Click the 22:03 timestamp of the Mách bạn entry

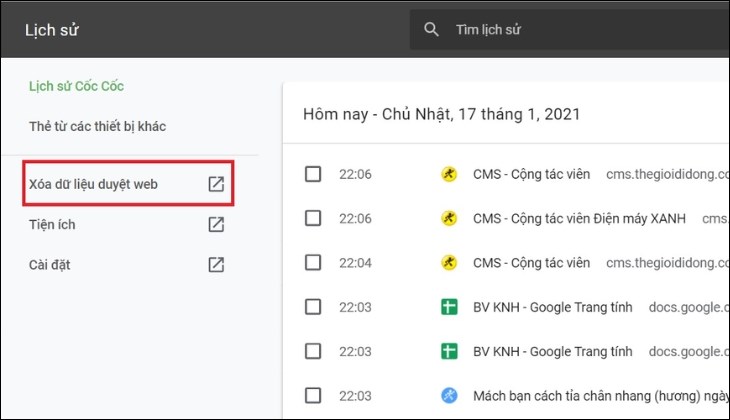[355, 396]
